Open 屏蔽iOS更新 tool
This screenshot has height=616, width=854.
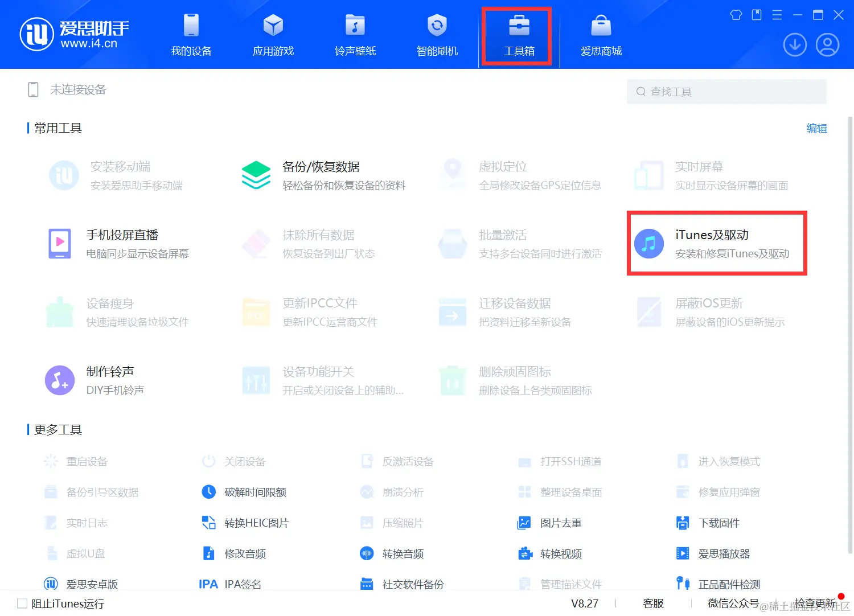pyautogui.click(x=709, y=312)
